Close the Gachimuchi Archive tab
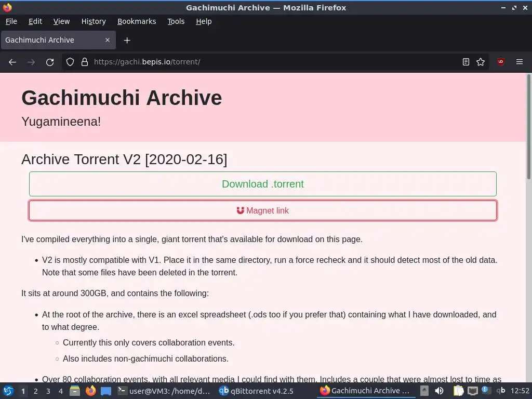This screenshot has height=399, width=532. point(108,40)
